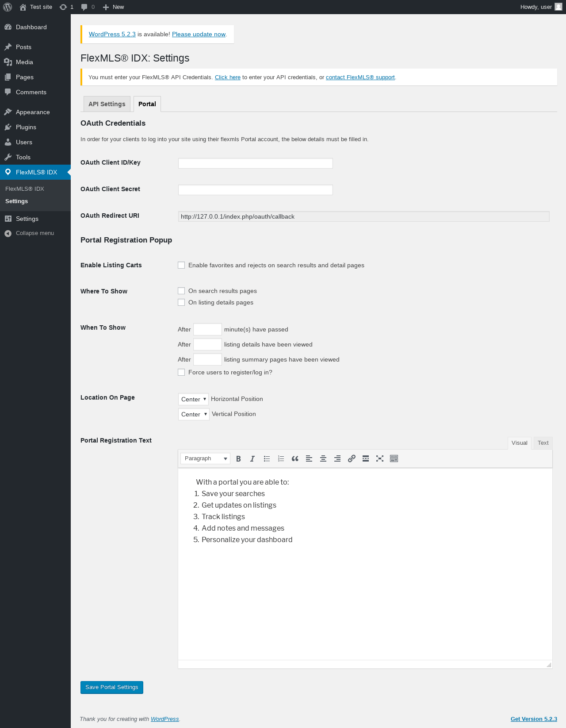Open Users in sidebar

(x=35, y=142)
